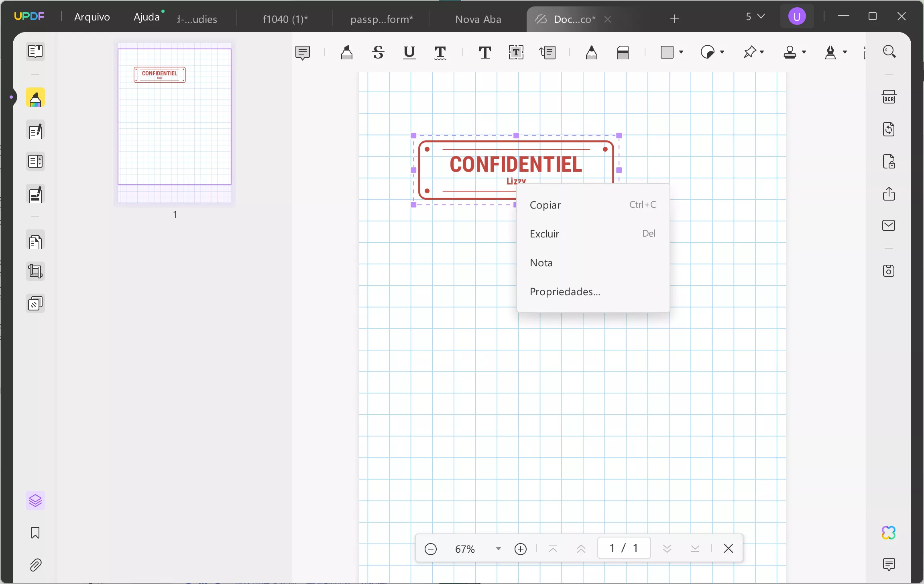Screen dimensions: 924x584
Task: Open the attachments panel paperclip icon
Action: click(35, 565)
